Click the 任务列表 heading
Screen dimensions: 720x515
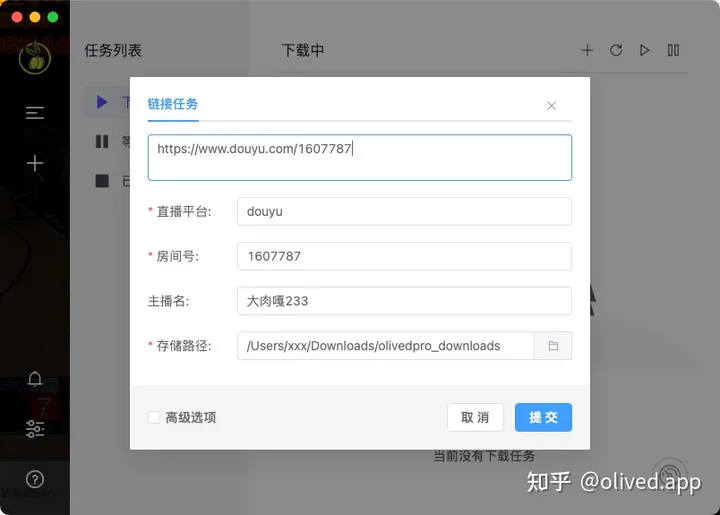[x=113, y=50]
